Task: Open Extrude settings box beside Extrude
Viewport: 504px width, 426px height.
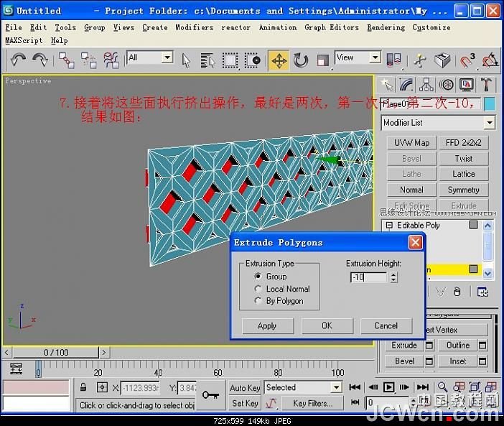Action: click(429, 346)
